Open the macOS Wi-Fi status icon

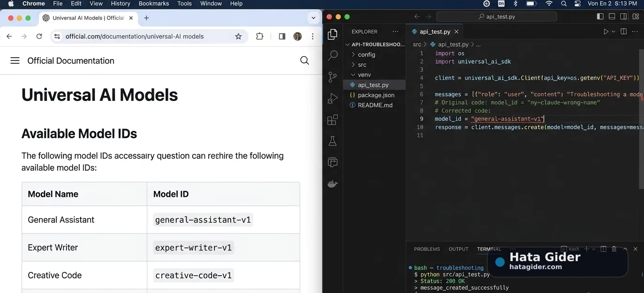coord(549,3)
